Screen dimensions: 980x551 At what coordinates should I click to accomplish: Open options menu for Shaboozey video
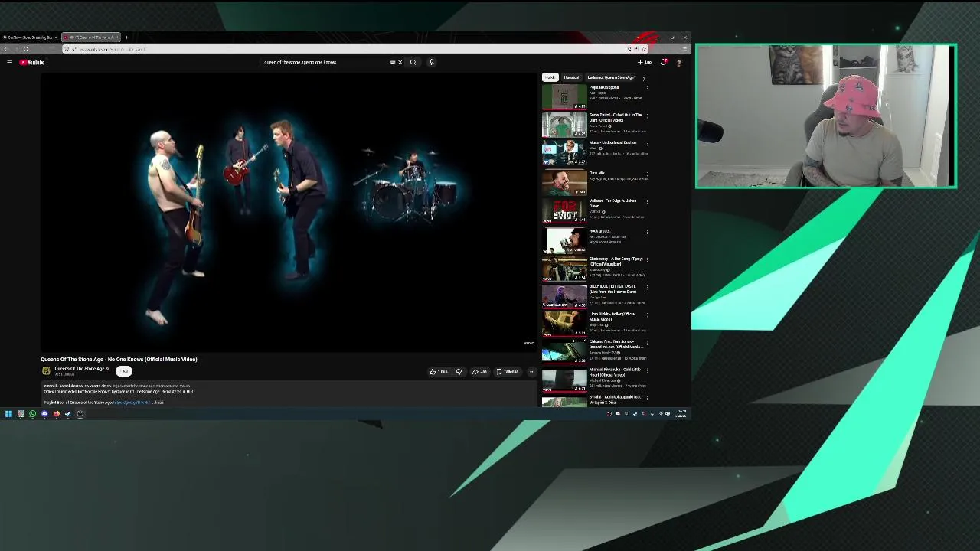pyautogui.click(x=648, y=260)
